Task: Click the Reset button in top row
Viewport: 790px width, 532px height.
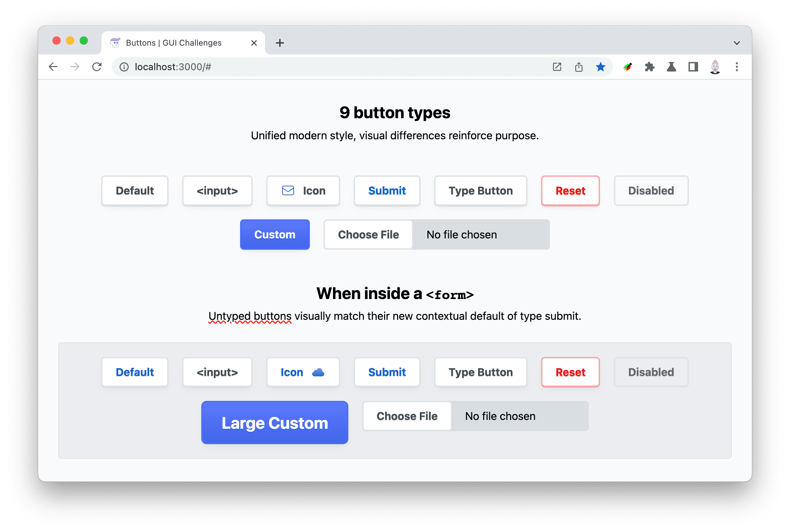Action: pyautogui.click(x=569, y=191)
